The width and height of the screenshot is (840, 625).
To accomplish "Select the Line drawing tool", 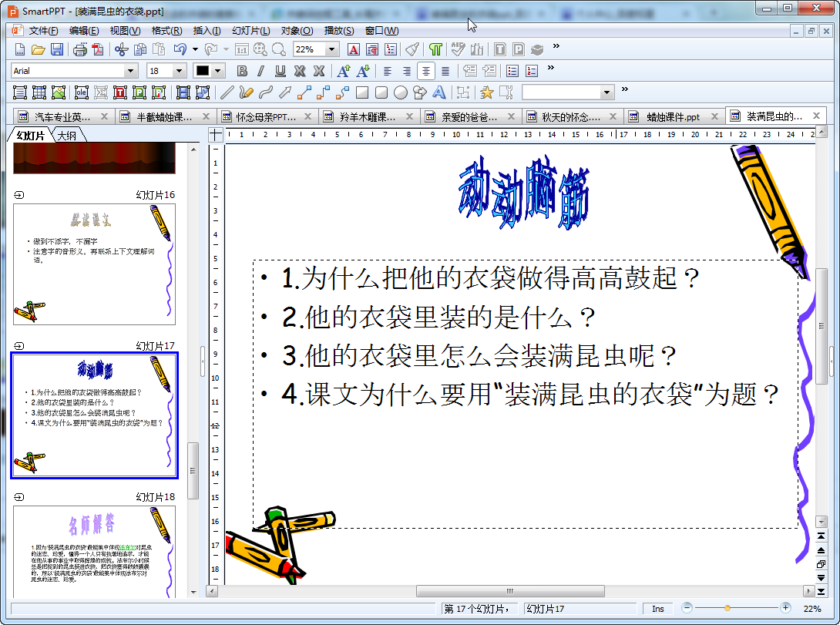I will 227,92.
